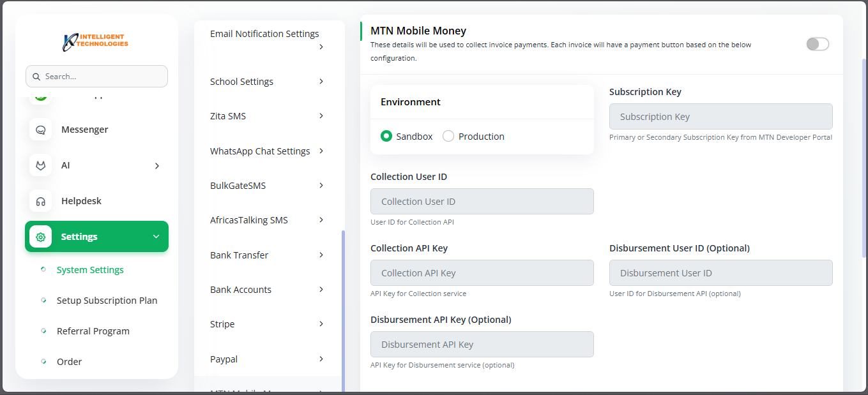
Task: Collapse the Settings menu chevron
Action: click(156, 237)
